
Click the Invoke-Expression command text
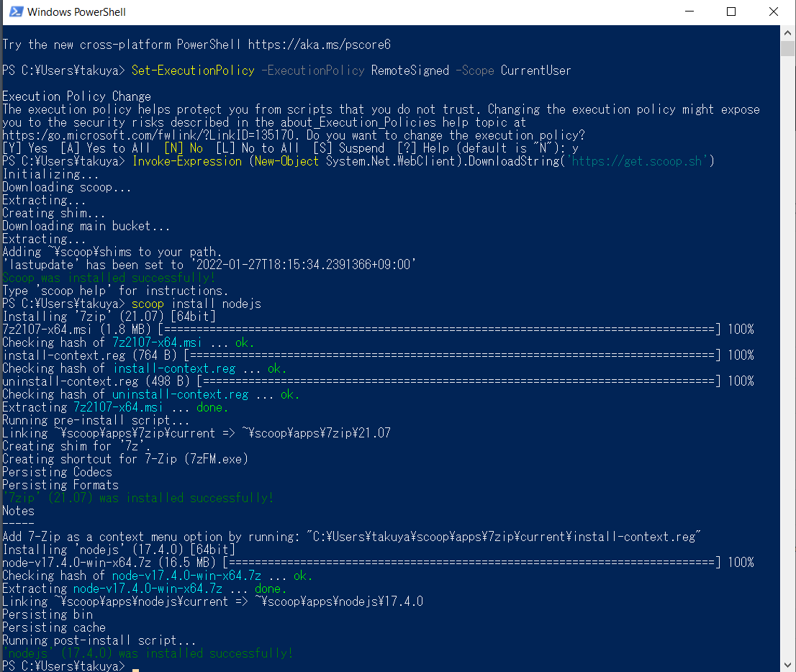point(187,161)
